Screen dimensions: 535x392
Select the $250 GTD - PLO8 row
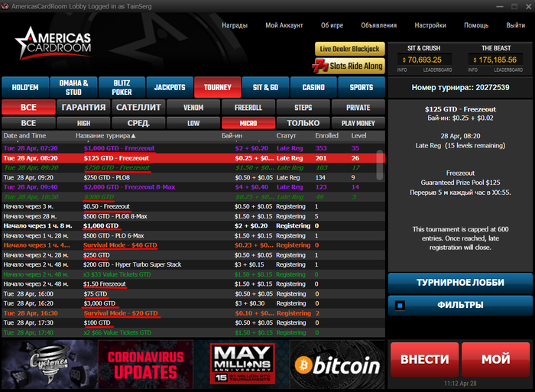193,178
